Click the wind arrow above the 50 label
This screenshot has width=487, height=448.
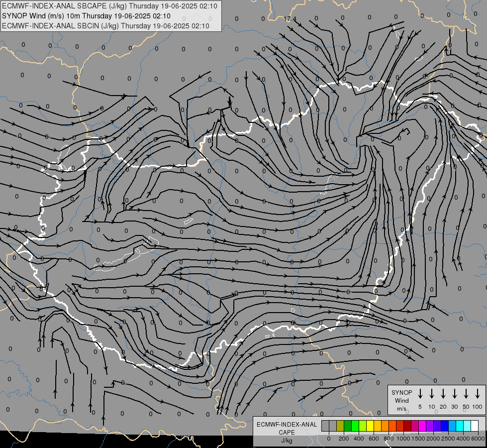pyautogui.click(x=466, y=393)
